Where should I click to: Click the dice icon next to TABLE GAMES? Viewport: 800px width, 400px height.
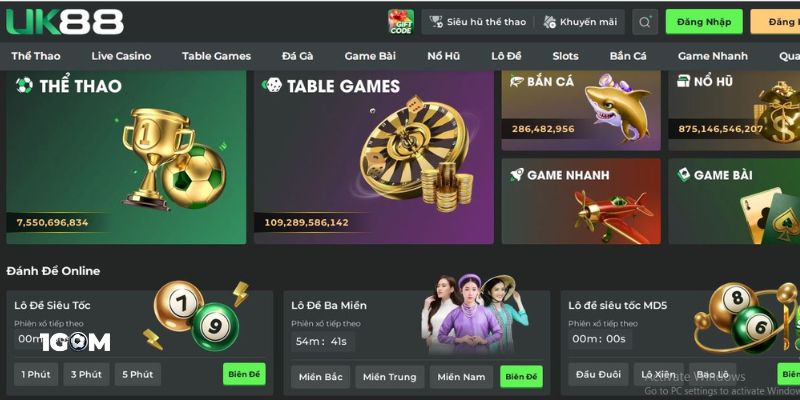[272, 85]
